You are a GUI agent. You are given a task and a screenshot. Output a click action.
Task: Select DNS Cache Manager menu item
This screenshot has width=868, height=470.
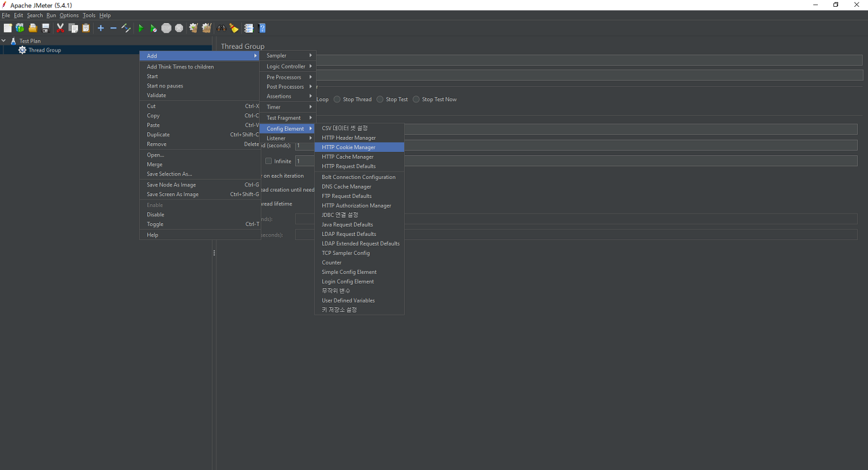click(x=359, y=187)
